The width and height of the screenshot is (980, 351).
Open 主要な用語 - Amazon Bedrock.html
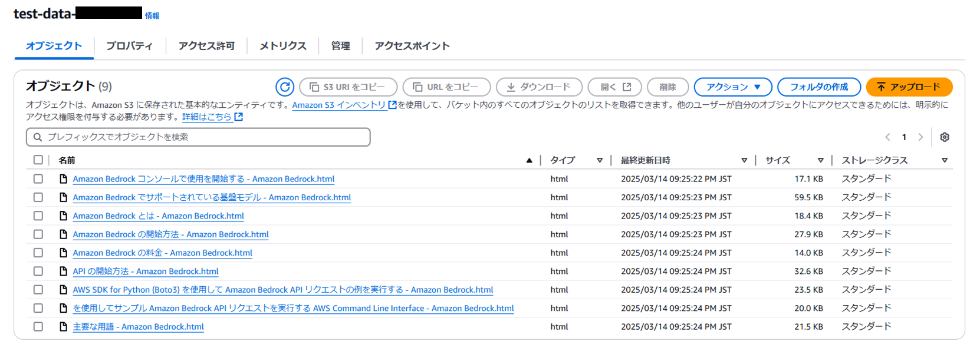pos(139,327)
